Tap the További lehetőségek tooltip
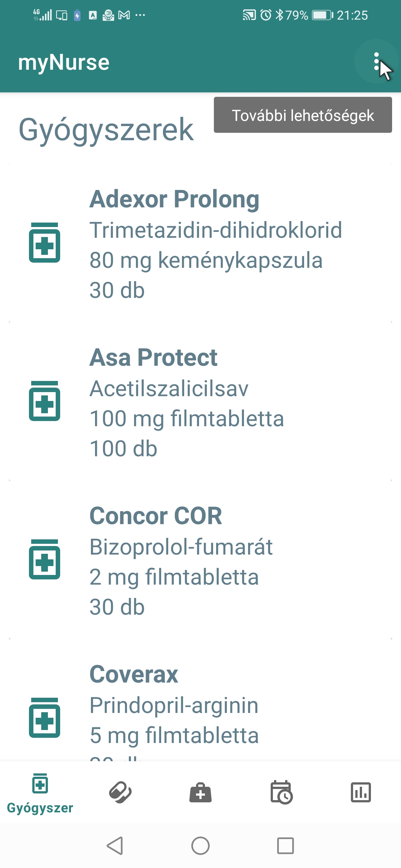The width and height of the screenshot is (401, 868). point(303,115)
